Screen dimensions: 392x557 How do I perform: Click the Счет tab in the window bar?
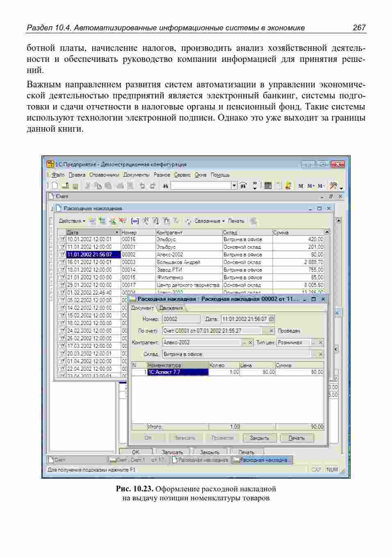tap(77, 460)
